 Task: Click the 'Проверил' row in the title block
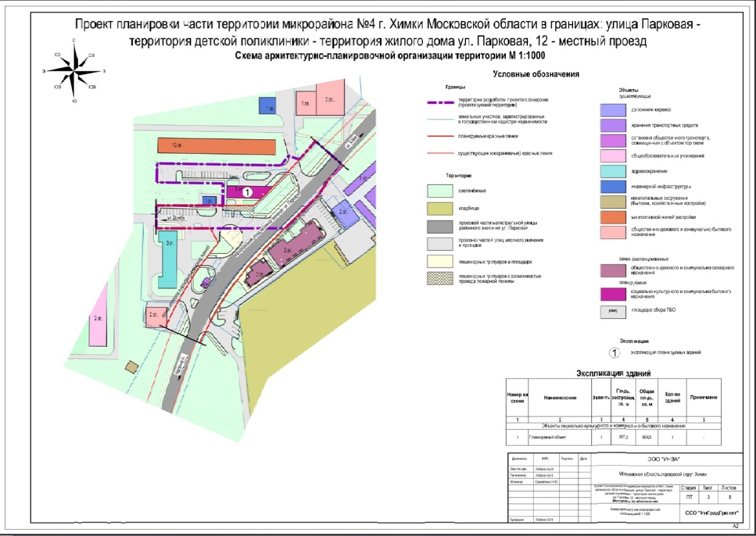(549, 520)
